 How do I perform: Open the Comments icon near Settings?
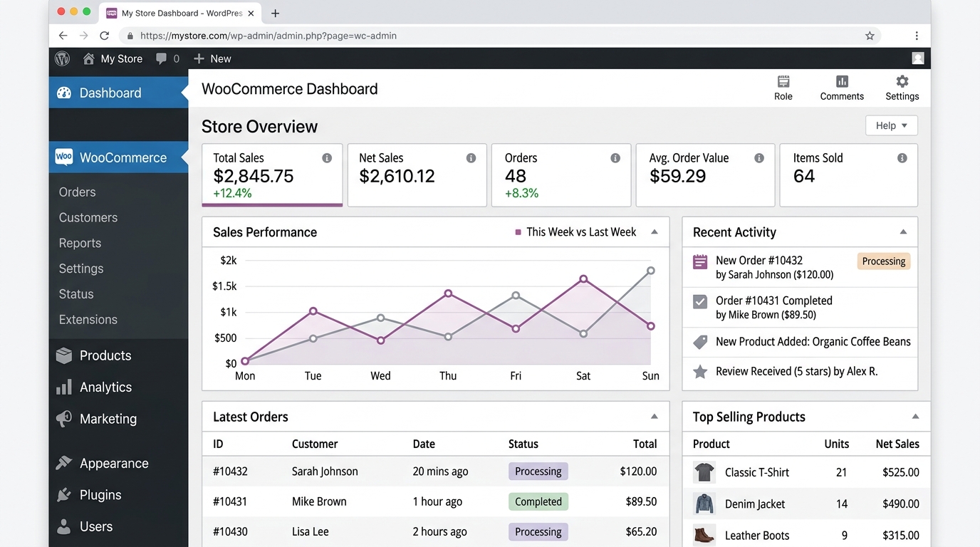841,82
